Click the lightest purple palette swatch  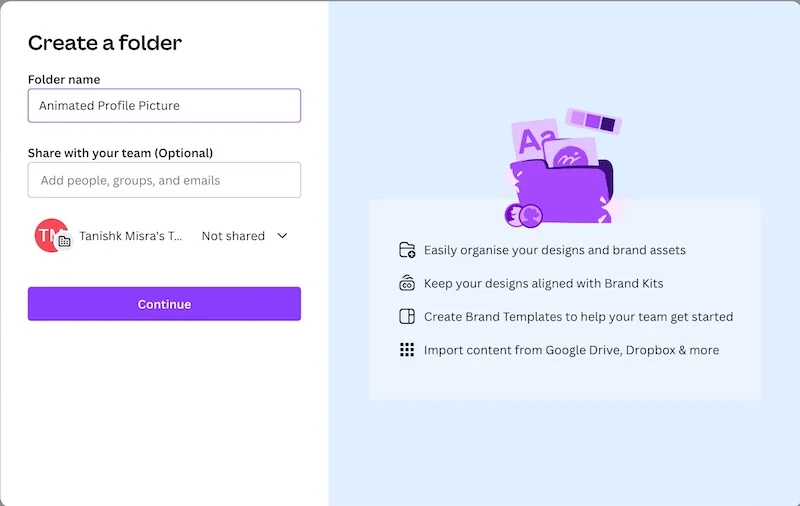tap(578, 118)
